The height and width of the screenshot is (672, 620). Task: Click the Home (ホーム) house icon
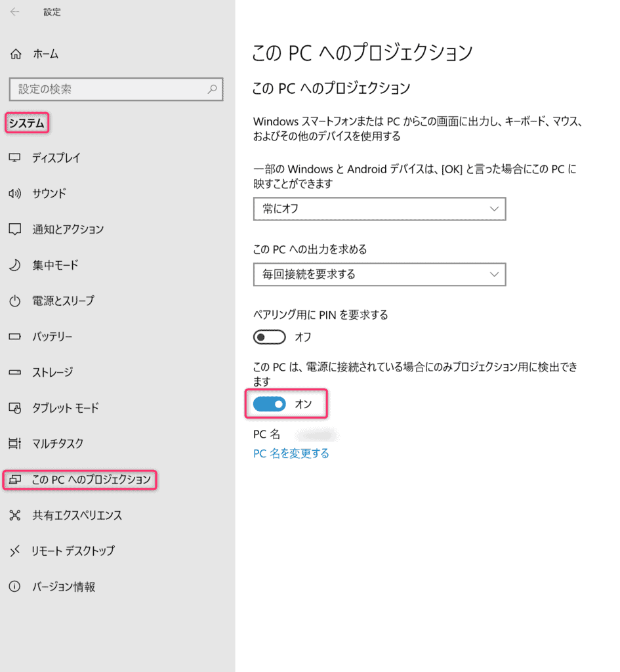(x=16, y=54)
